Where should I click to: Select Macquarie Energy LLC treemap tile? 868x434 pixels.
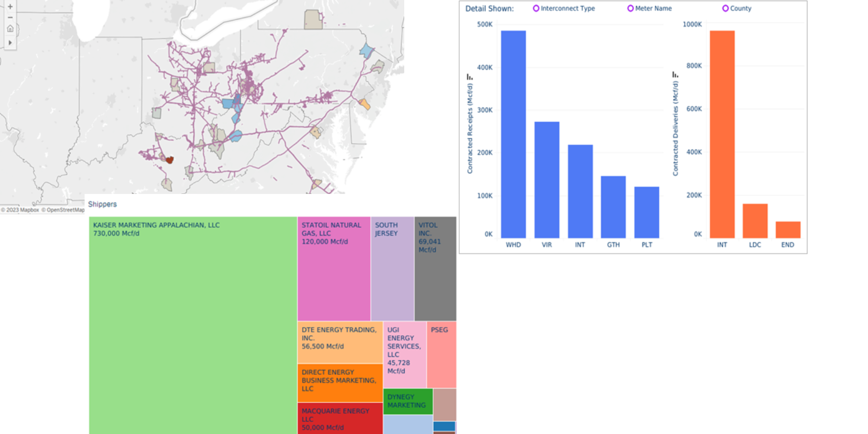[x=340, y=419]
